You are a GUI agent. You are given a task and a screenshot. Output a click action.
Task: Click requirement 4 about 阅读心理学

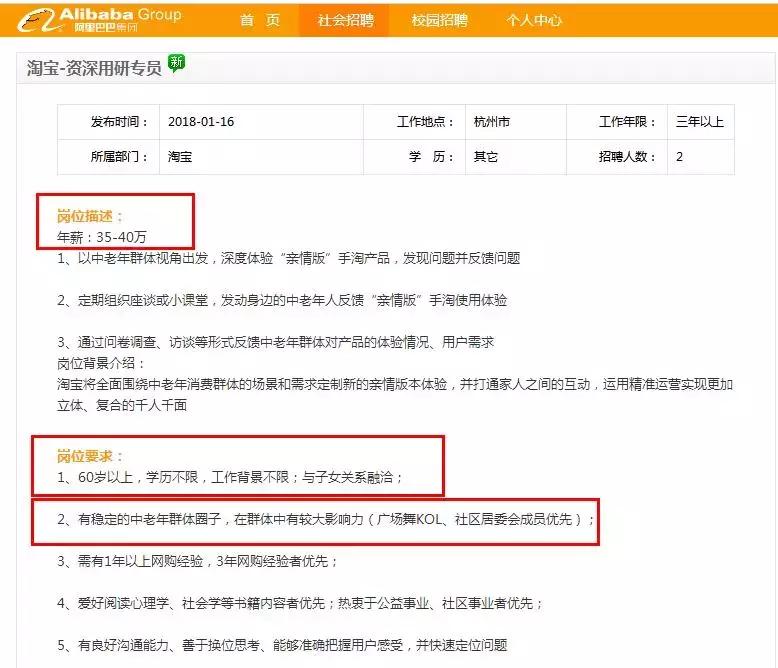[300, 603]
